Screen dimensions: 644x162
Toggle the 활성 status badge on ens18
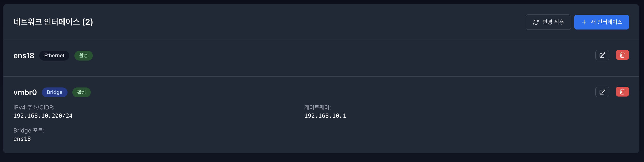point(83,55)
